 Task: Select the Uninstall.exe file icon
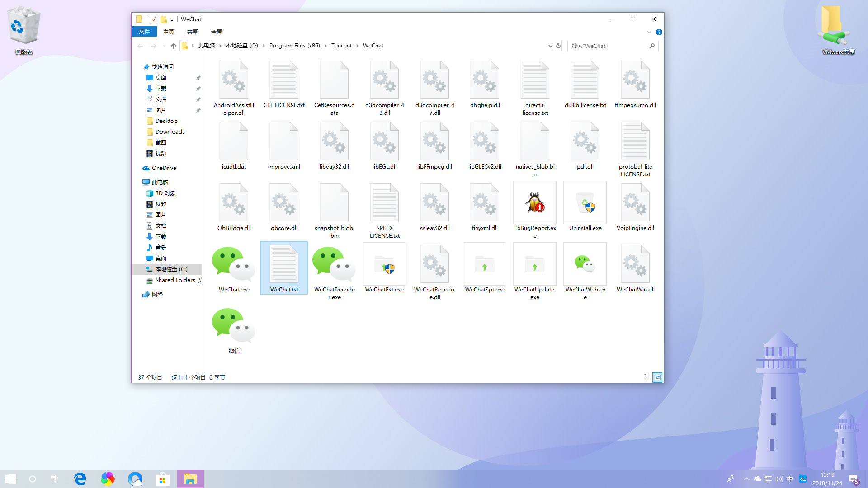(585, 203)
